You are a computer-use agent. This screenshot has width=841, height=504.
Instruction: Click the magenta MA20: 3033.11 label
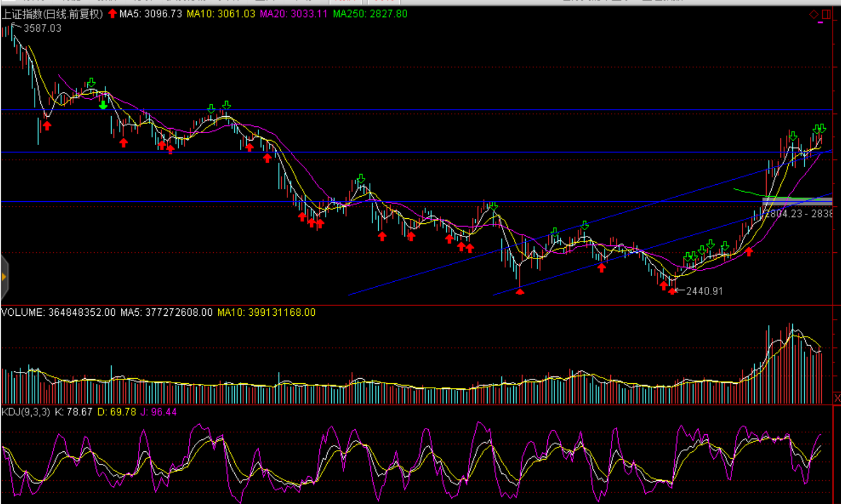pyautogui.click(x=293, y=14)
